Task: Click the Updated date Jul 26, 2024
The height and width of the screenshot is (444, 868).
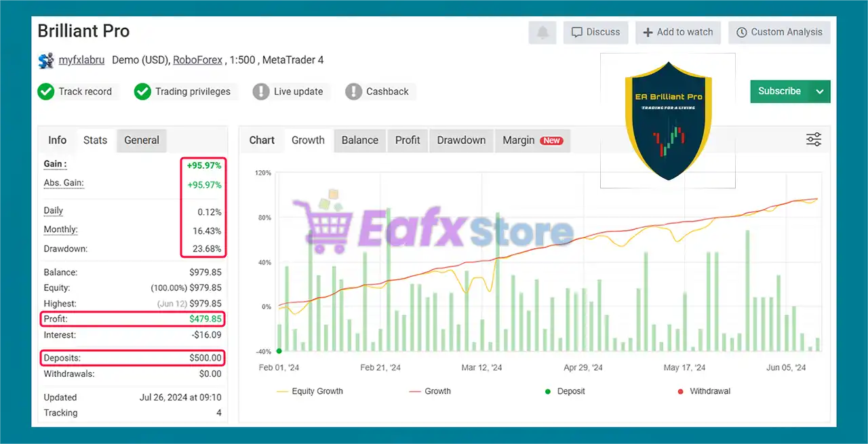Action: pyautogui.click(x=180, y=397)
